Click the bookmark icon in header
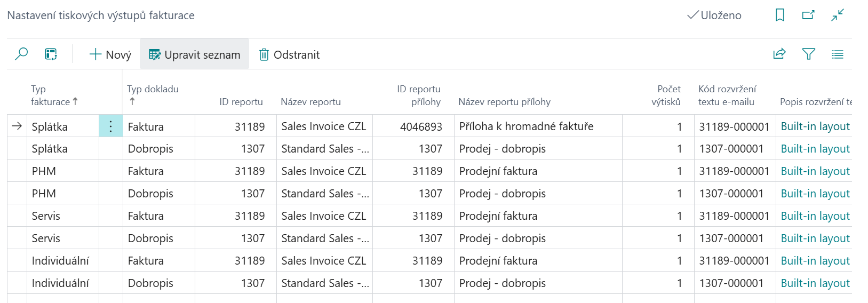Viewport: 868px width, 303px height. 779,15
